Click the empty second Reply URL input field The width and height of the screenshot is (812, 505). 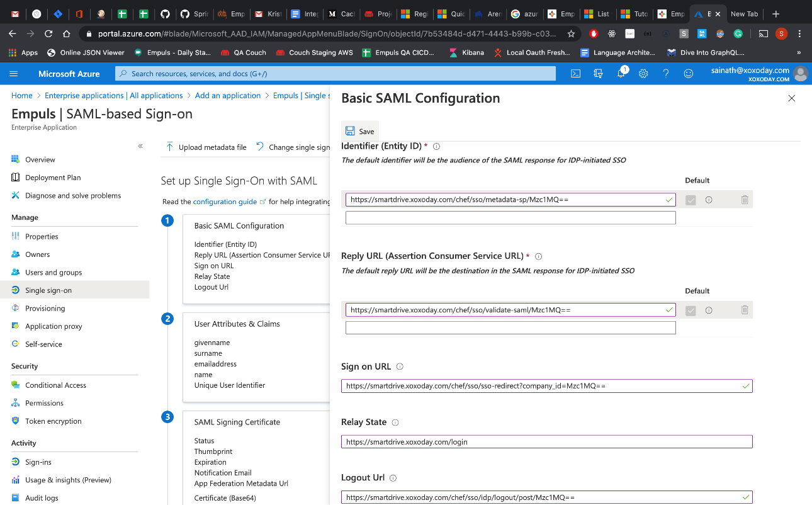click(510, 327)
